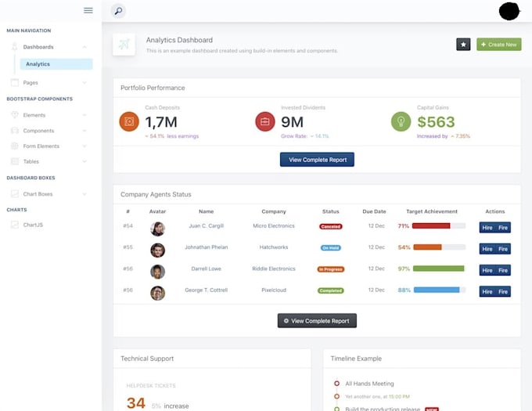Click the Pages icon in sidebar
Screen dimensions: 532x411
coord(15,82)
